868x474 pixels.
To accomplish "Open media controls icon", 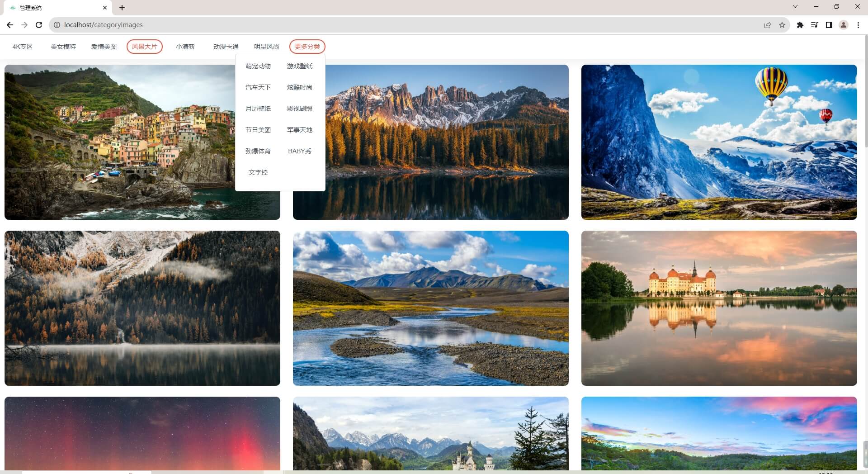I will (x=815, y=25).
